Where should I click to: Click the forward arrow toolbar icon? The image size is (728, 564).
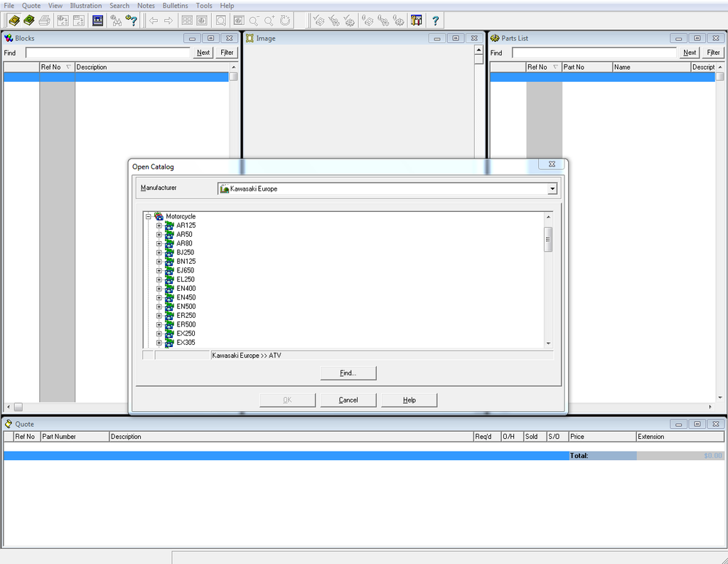(x=168, y=21)
